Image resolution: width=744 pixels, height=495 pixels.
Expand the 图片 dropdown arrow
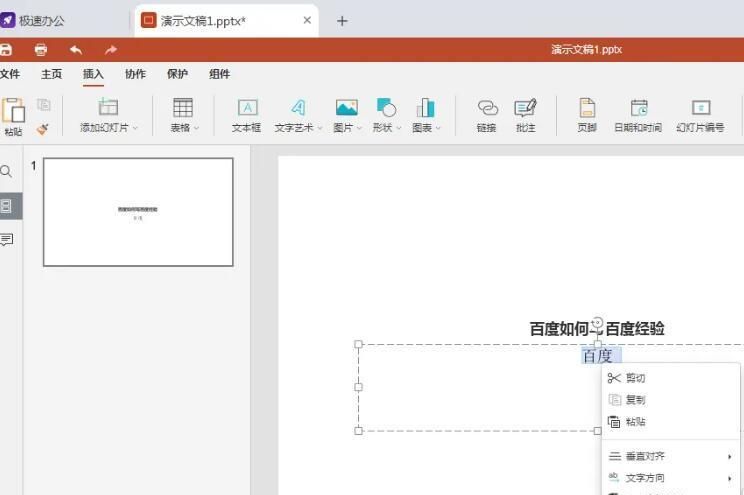tap(359, 128)
